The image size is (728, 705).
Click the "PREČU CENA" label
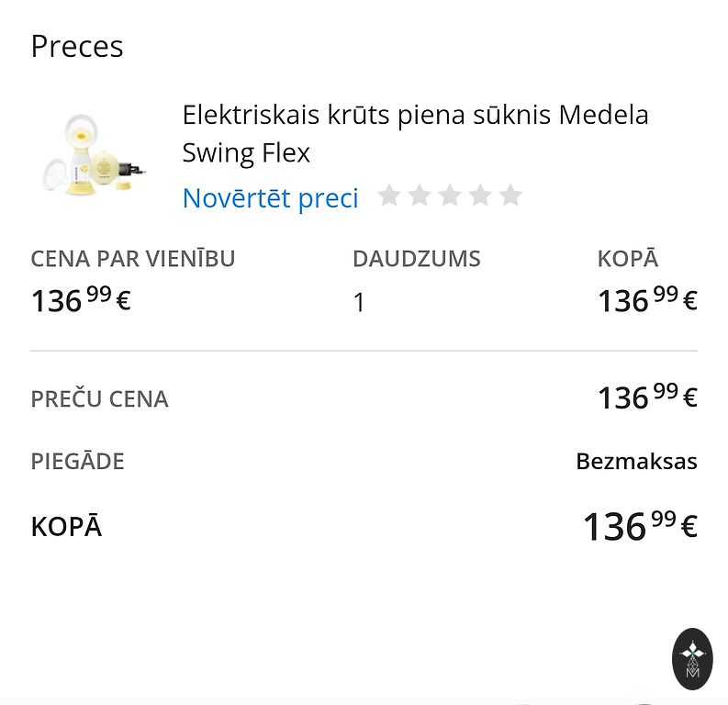[x=99, y=399]
